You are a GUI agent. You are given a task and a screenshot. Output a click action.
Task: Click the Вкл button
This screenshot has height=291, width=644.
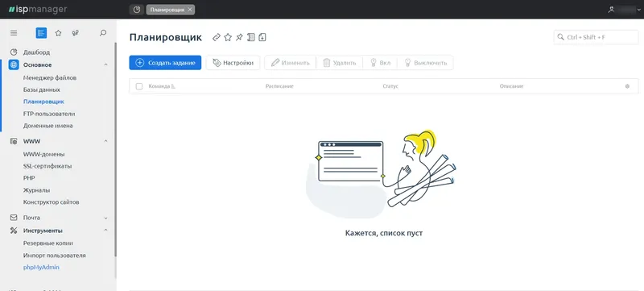[380, 63]
